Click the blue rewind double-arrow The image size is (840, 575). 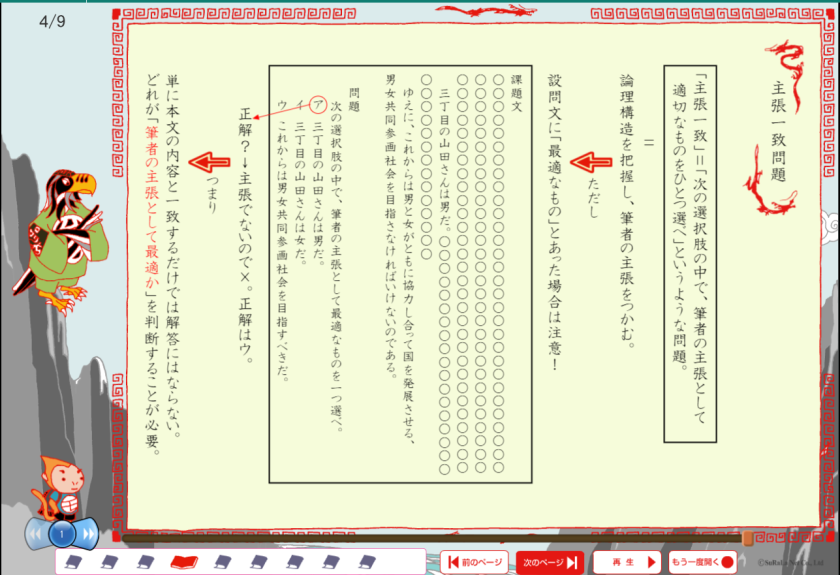36,535
